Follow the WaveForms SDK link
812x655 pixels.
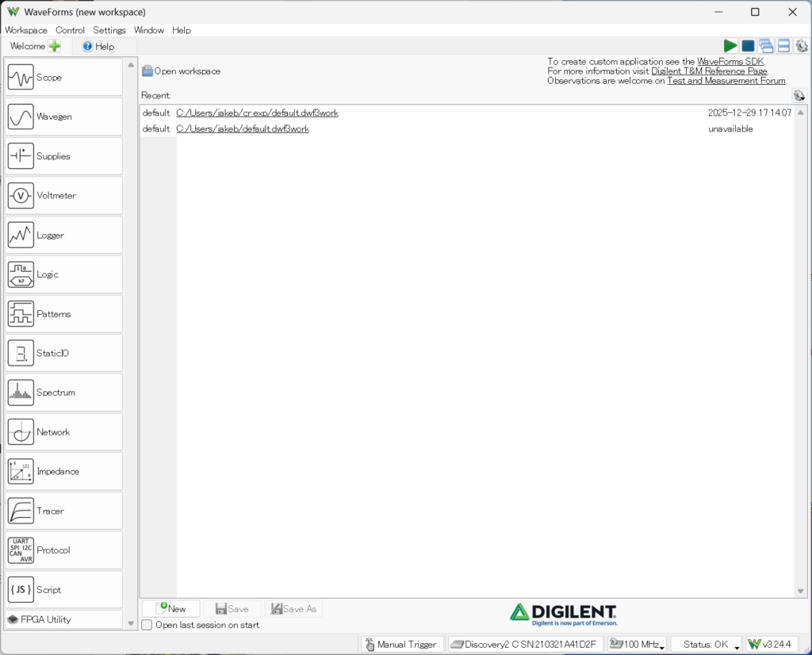click(730, 61)
